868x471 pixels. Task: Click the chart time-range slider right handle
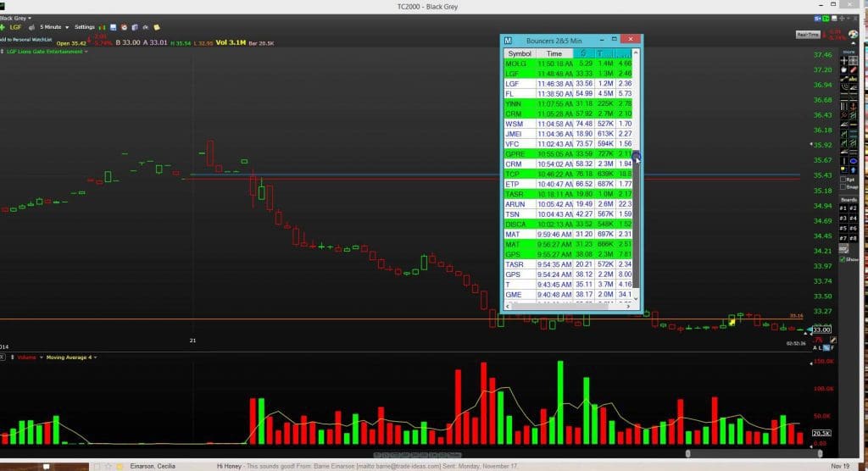click(820, 454)
